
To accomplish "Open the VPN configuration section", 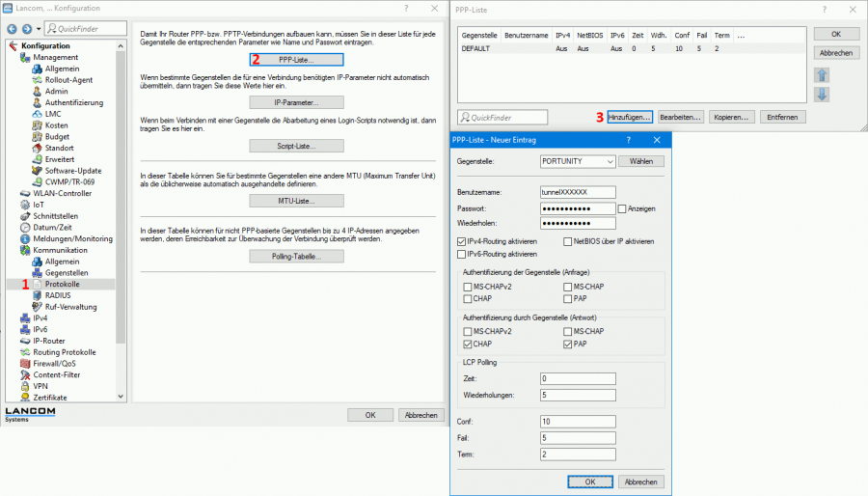I will pos(41,385).
